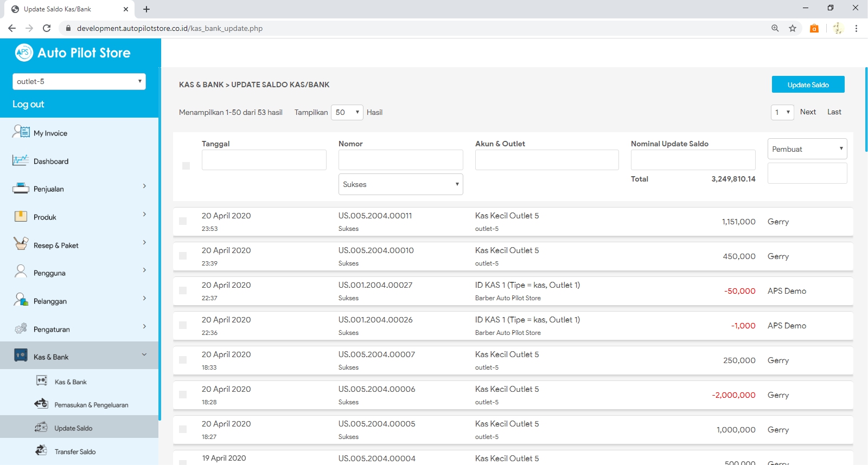This screenshot has height=465, width=868.
Task: Open the Sukses status filter dropdown
Action: pyautogui.click(x=400, y=184)
